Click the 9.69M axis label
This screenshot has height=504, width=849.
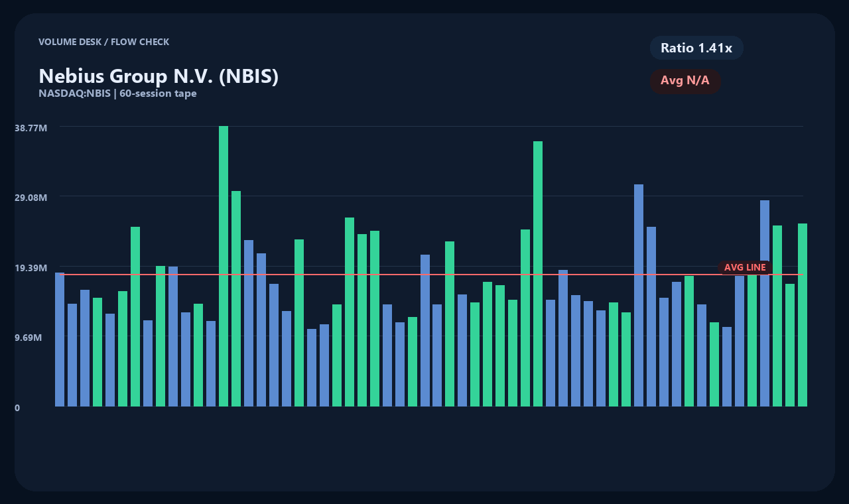[x=29, y=338]
